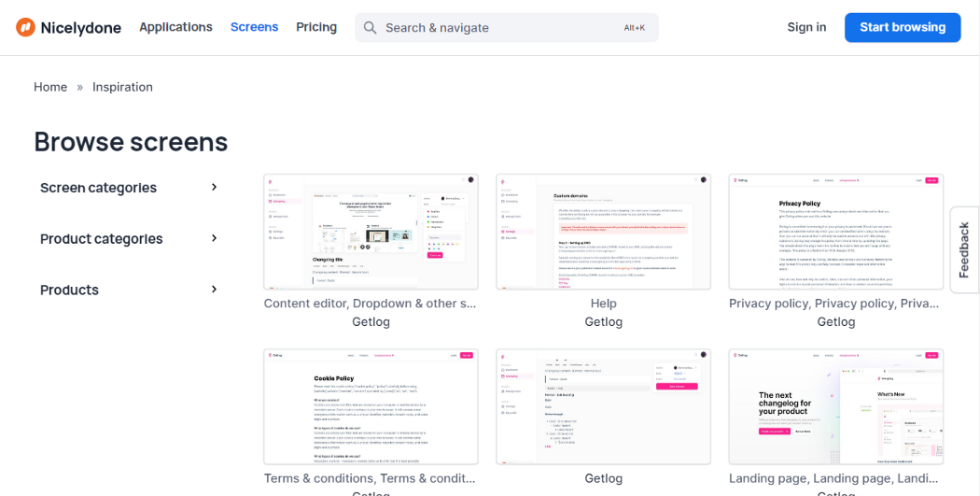This screenshot has width=980, height=496.
Task: Open the Feedback side tab
Action: 965,249
